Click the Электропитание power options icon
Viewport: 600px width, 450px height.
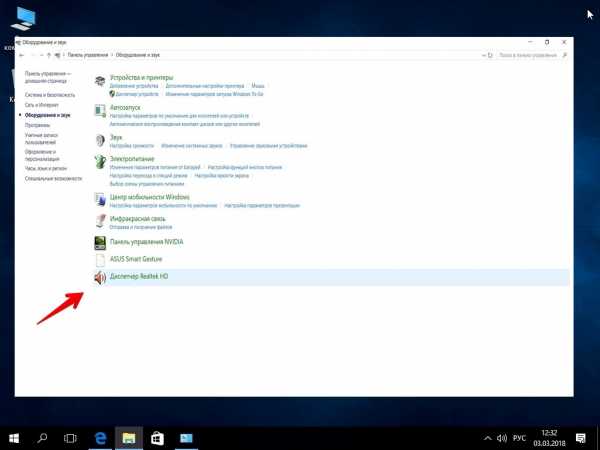coord(100,162)
